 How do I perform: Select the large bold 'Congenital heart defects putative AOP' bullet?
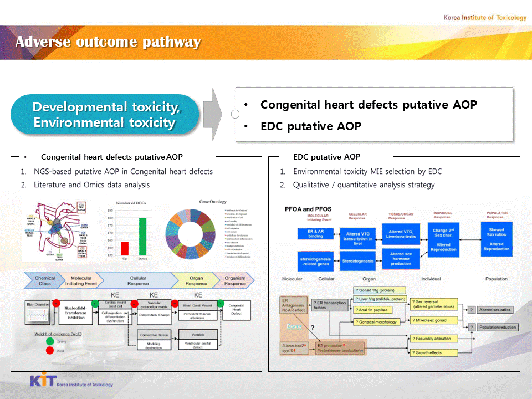click(x=369, y=105)
